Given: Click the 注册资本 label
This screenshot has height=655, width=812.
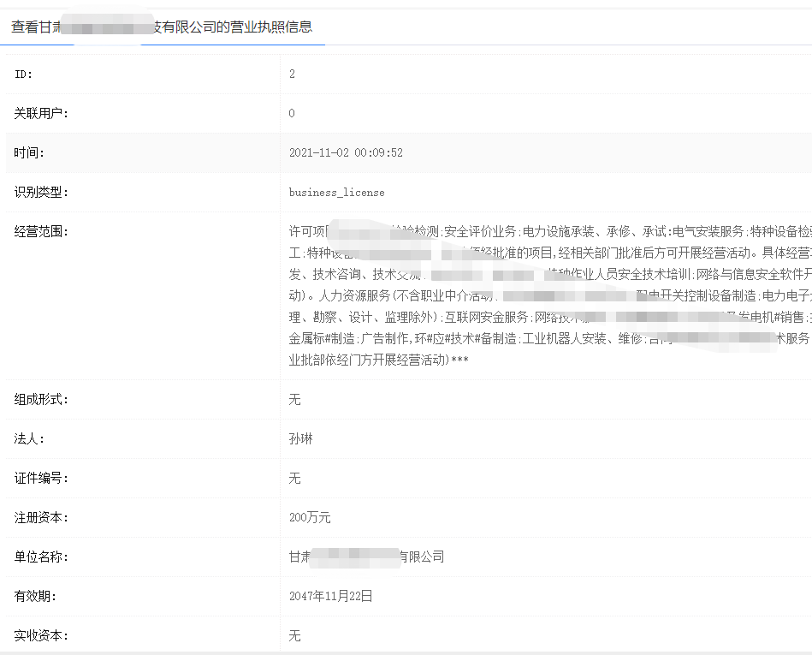Looking at the screenshot, I should [x=41, y=518].
